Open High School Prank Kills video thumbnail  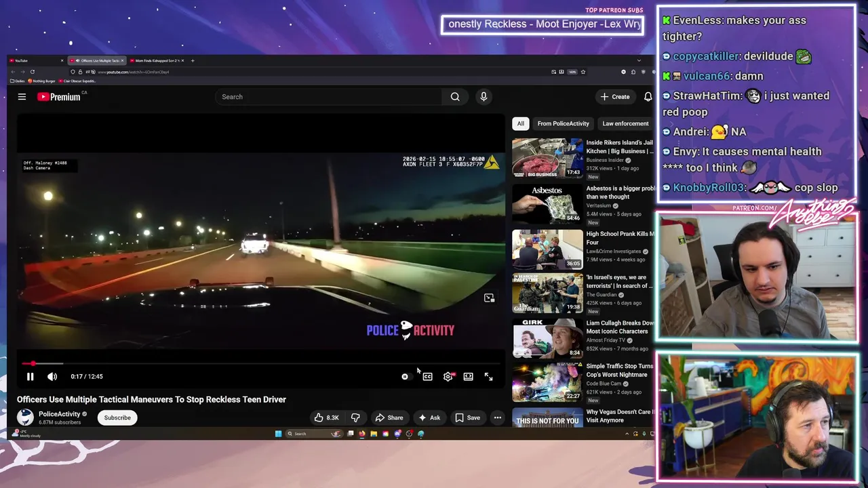click(x=547, y=249)
